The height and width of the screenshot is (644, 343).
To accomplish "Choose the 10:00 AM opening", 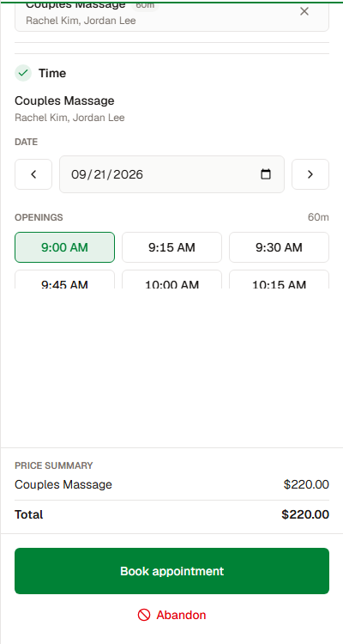I will tap(171, 280).
